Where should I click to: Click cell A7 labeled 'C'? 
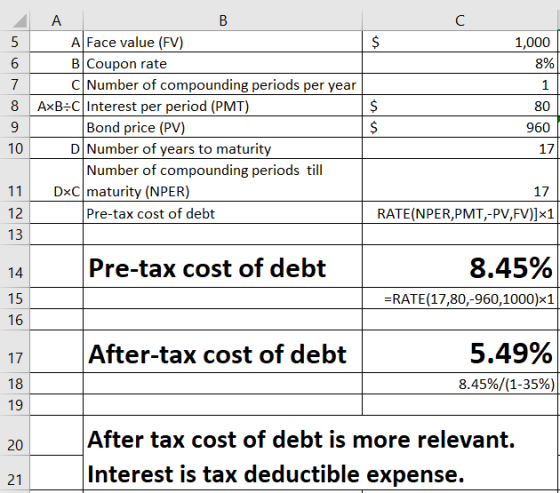(x=56, y=84)
